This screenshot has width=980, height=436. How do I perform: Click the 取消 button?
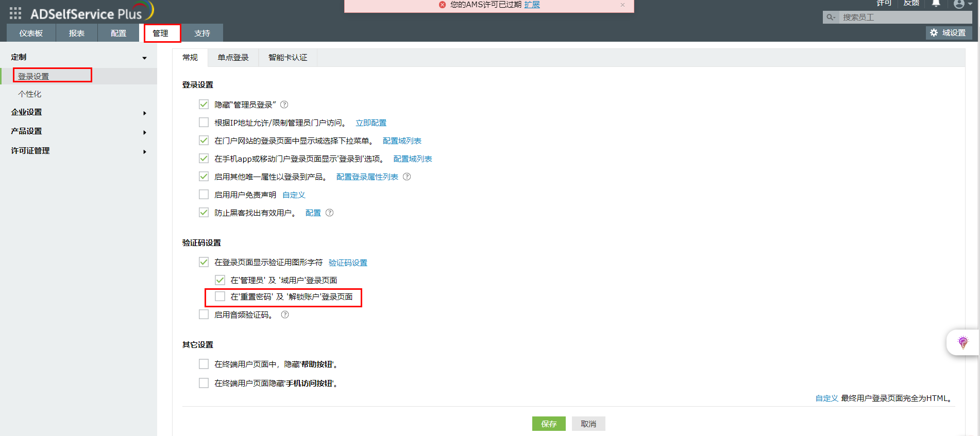point(588,424)
